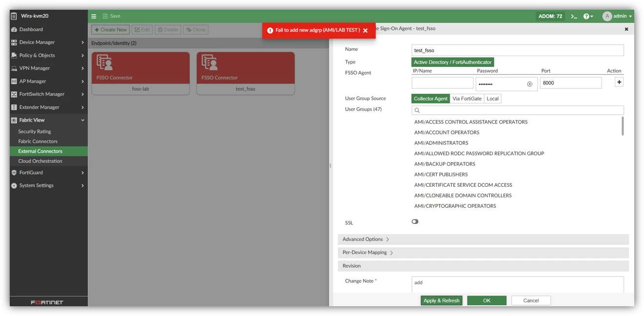The width and height of the screenshot is (644, 316).
Task: Click the User Groups search box
Action: tap(518, 110)
